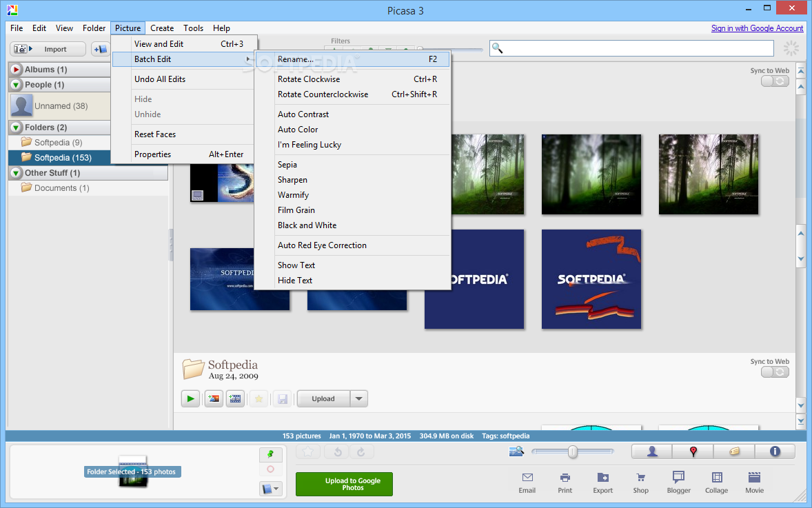Apply Sepia batch effect
This screenshot has width=812, height=508.
click(x=352, y=165)
